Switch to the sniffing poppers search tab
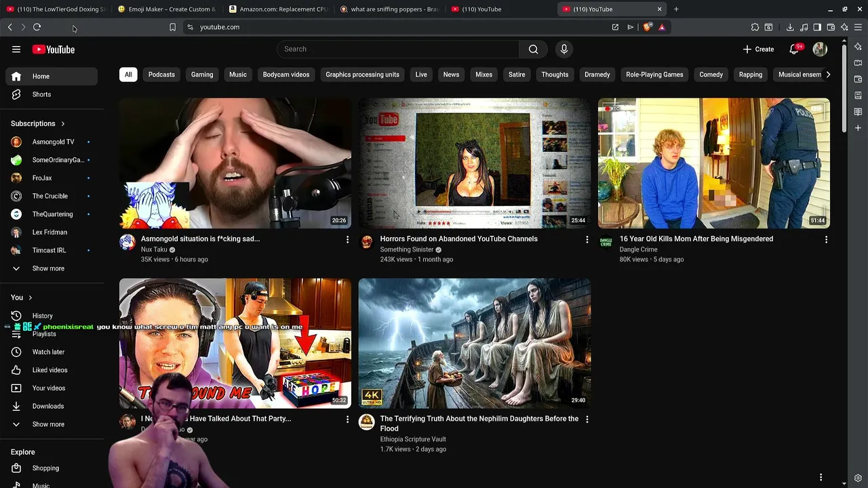The width and height of the screenshot is (868, 488). pyautogui.click(x=389, y=9)
